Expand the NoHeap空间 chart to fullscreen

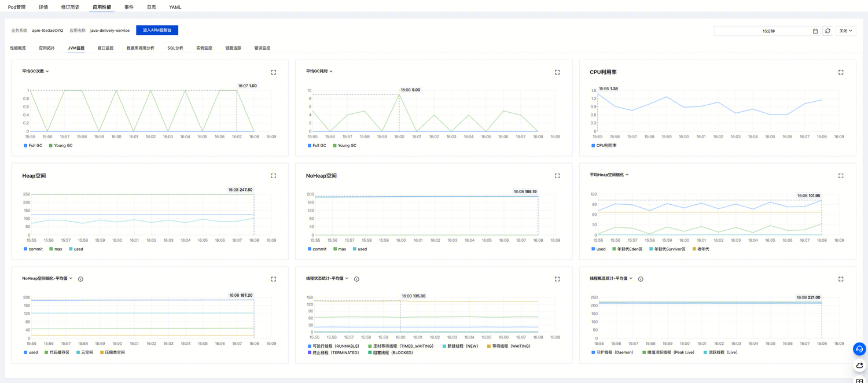557,176
